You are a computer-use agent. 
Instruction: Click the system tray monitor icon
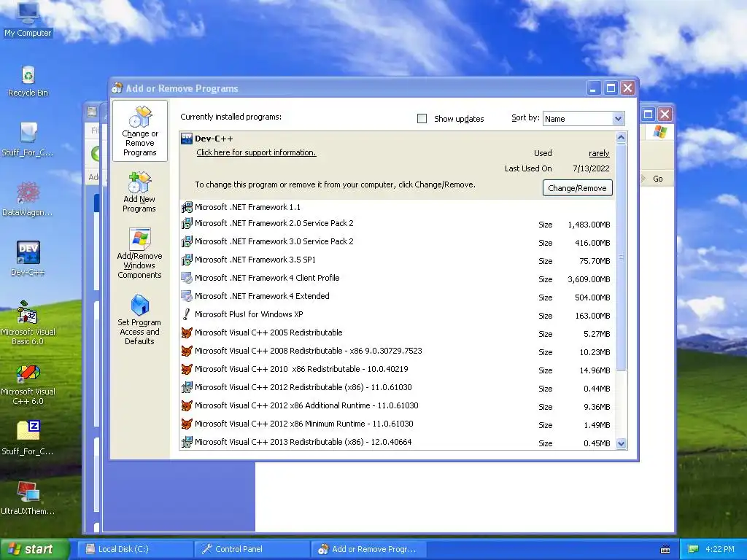click(693, 549)
